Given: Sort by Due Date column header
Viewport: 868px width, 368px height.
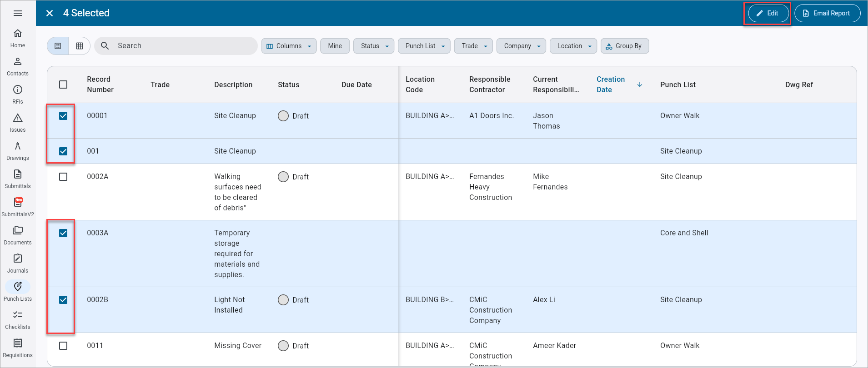Looking at the screenshot, I should [x=356, y=85].
